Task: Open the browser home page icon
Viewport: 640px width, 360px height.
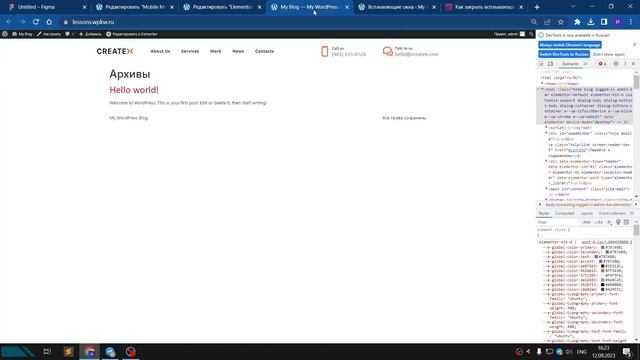Action: [x=49, y=22]
